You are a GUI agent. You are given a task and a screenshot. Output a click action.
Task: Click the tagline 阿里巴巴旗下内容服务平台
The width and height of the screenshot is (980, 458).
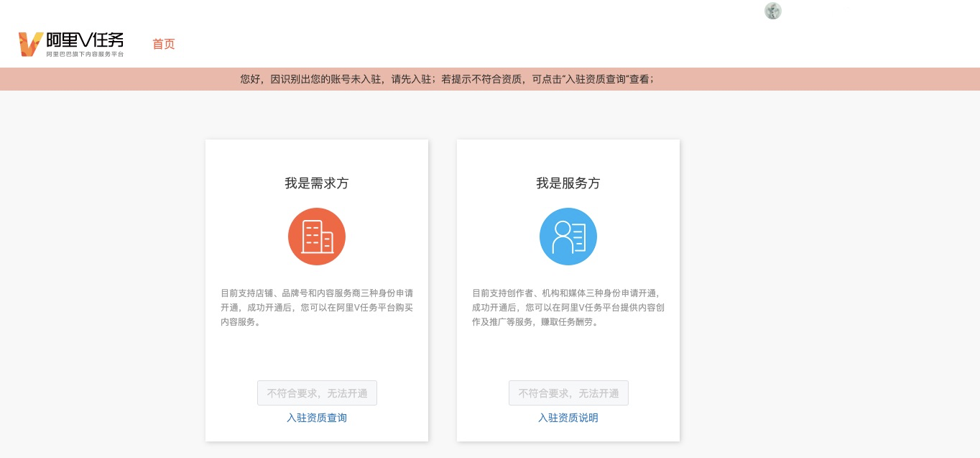point(85,55)
